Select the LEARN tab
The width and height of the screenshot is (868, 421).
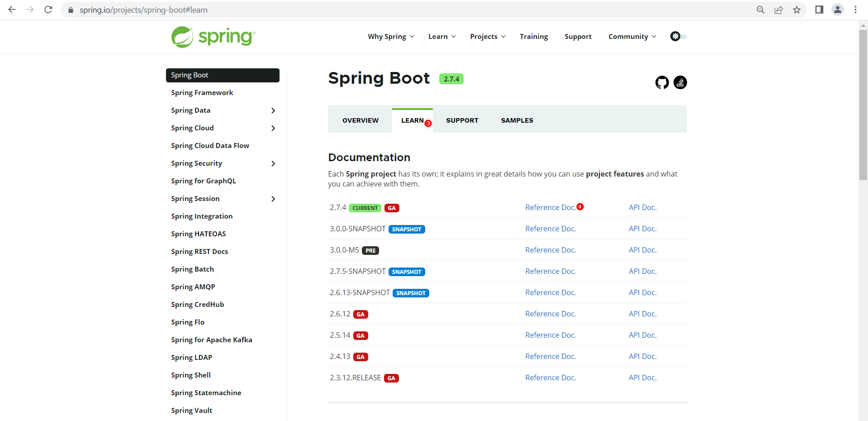413,120
